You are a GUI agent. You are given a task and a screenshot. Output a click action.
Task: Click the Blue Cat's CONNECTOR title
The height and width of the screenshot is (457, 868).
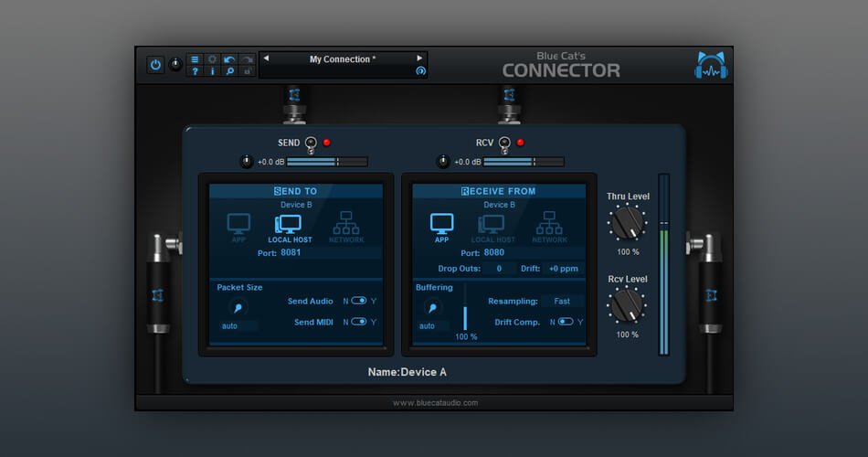[561, 65]
